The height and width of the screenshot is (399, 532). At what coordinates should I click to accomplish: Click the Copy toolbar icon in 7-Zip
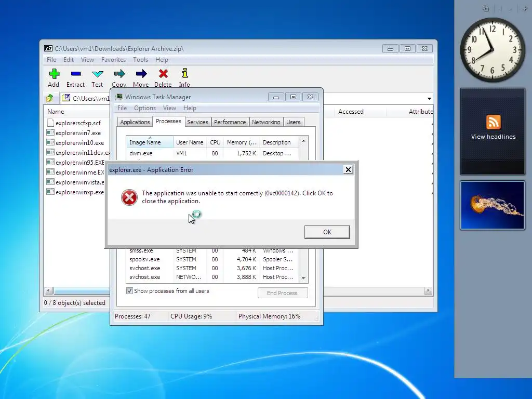click(119, 74)
